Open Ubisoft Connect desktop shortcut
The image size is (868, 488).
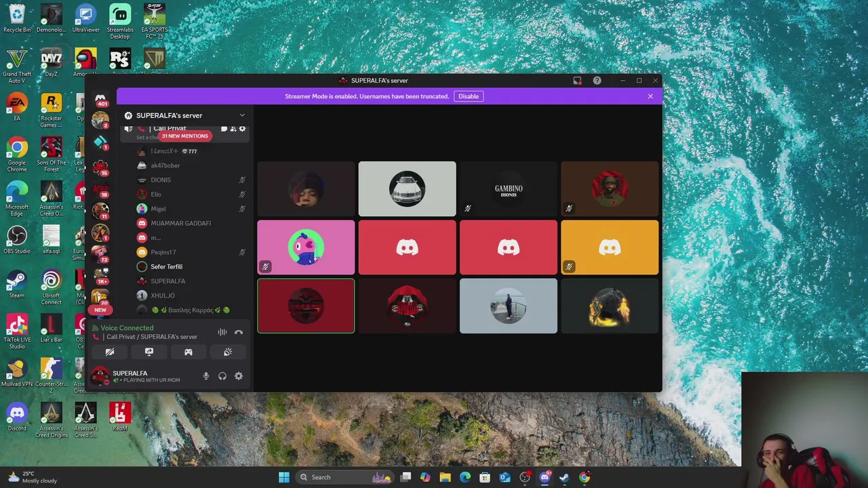51,287
